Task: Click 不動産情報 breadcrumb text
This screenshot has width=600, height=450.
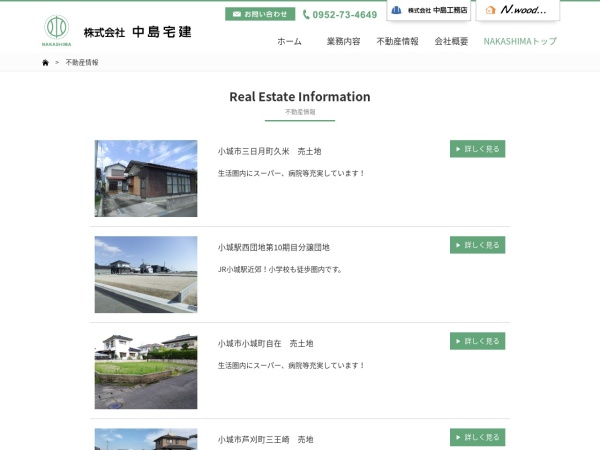Action: [82, 62]
